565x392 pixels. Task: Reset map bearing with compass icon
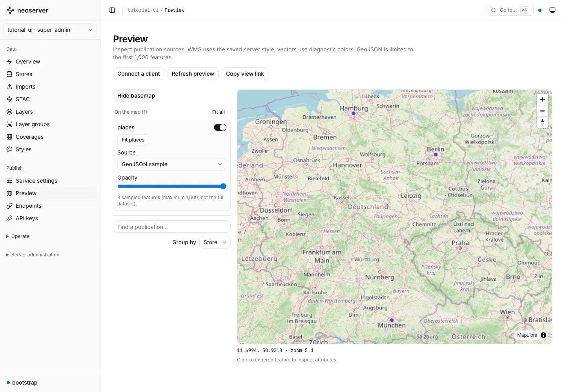coord(542,122)
